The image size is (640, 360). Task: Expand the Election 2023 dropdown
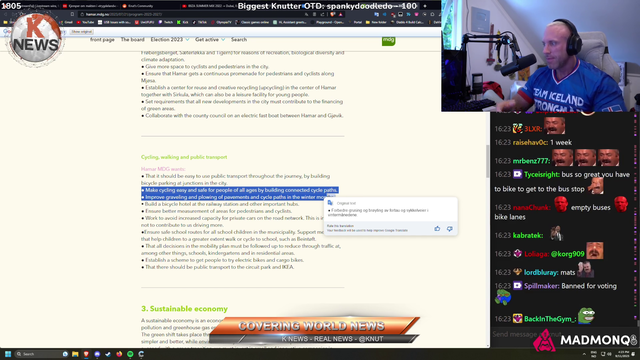[170, 40]
